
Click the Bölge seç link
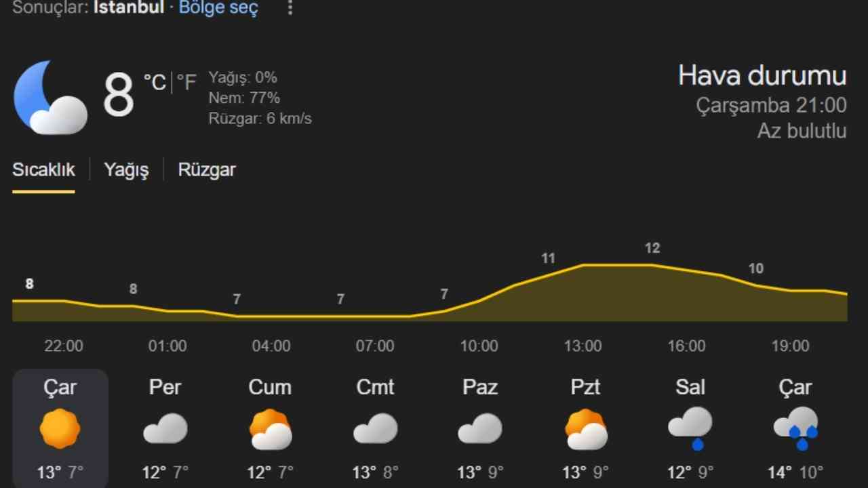218,8
